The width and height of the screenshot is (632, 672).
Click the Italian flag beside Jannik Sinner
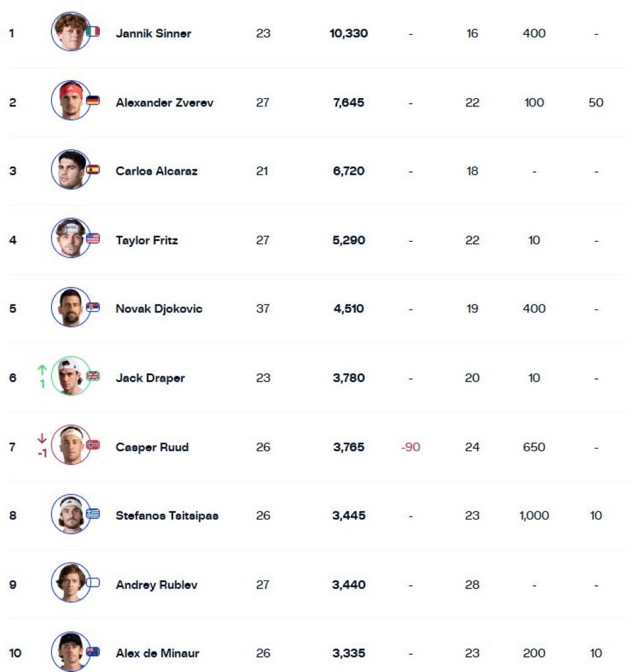point(93,31)
